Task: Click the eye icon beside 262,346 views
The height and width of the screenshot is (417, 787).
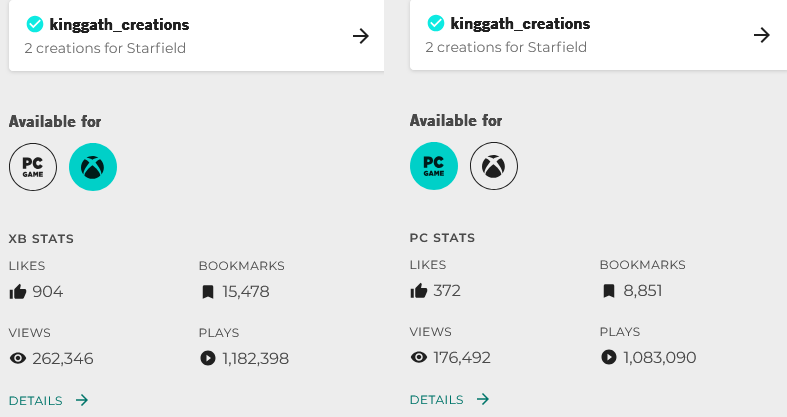Action: click(18, 358)
